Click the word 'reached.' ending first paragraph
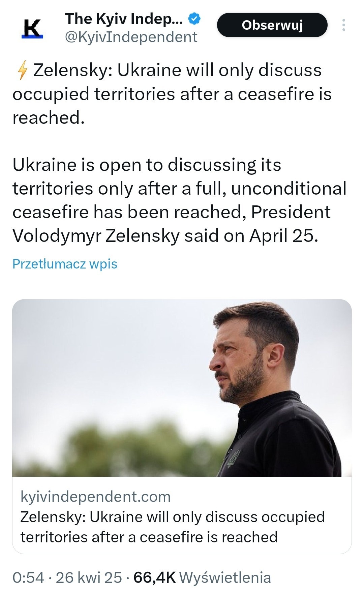The image size is (364, 595). (x=49, y=118)
